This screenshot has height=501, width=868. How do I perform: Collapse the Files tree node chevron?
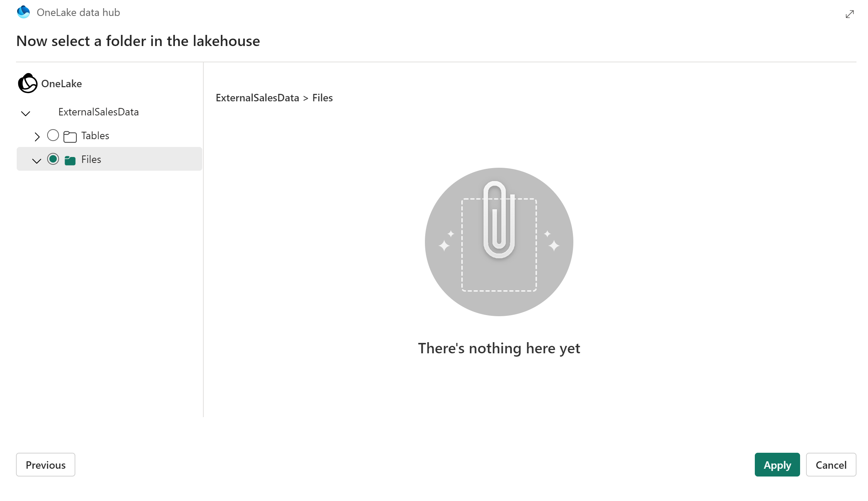click(x=36, y=160)
